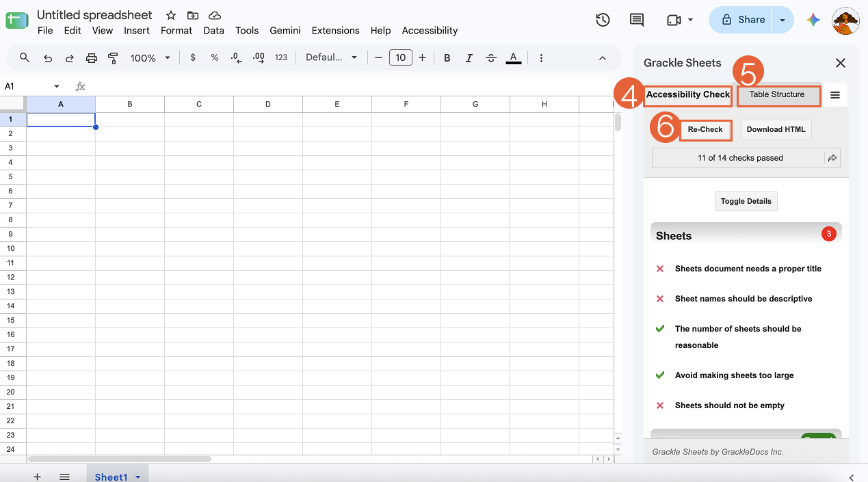This screenshot has height=482, width=868.
Task: Decrease decimal places
Action: (x=237, y=58)
